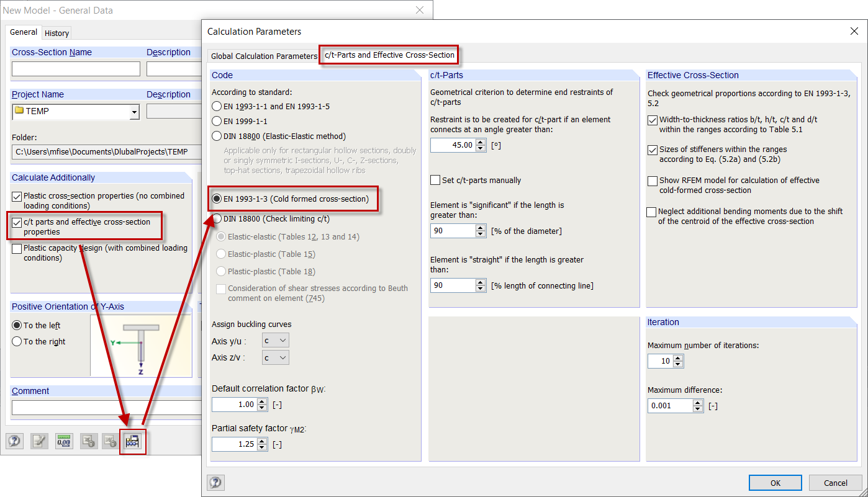Set Y-axis orientation To the left

(x=17, y=325)
